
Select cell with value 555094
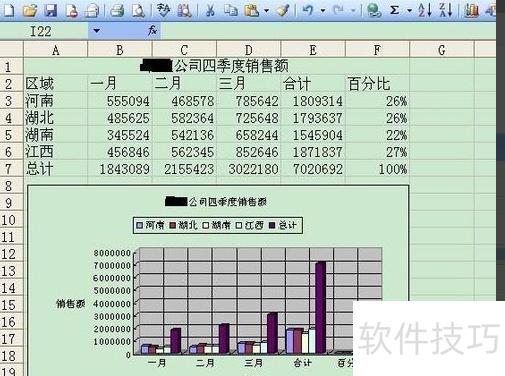click(x=120, y=101)
